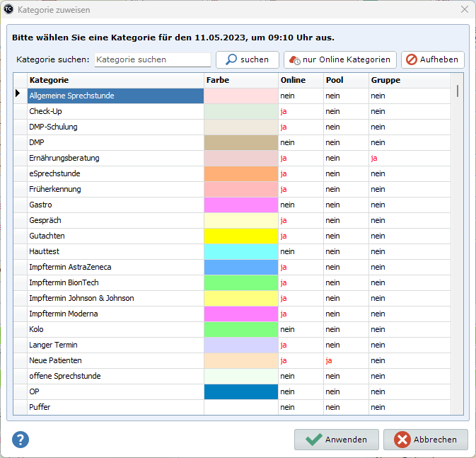
Task: Select the yellow Gutachten color swatch
Action: (240, 236)
